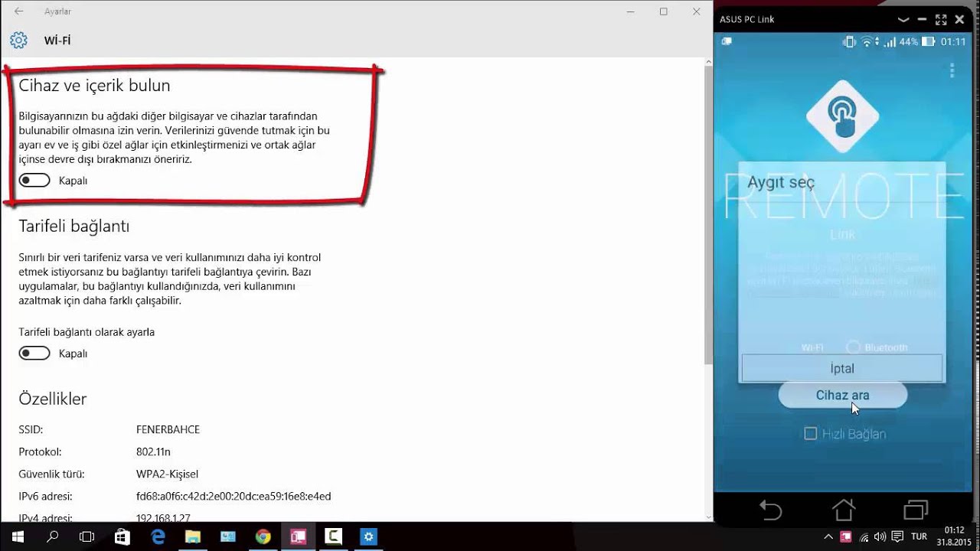Go back with the Ayarlar back arrow
980x551 pixels.
pos(18,11)
